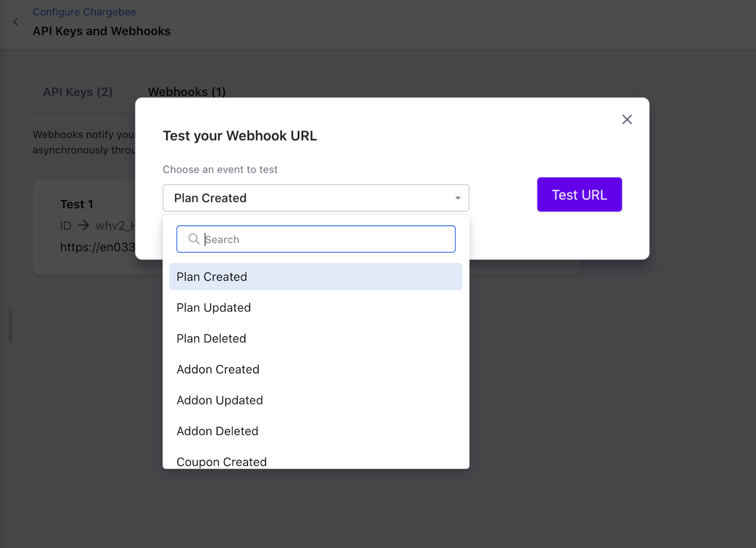Click the search magnifier icon
This screenshot has height=548, width=756.
tap(194, 239)
